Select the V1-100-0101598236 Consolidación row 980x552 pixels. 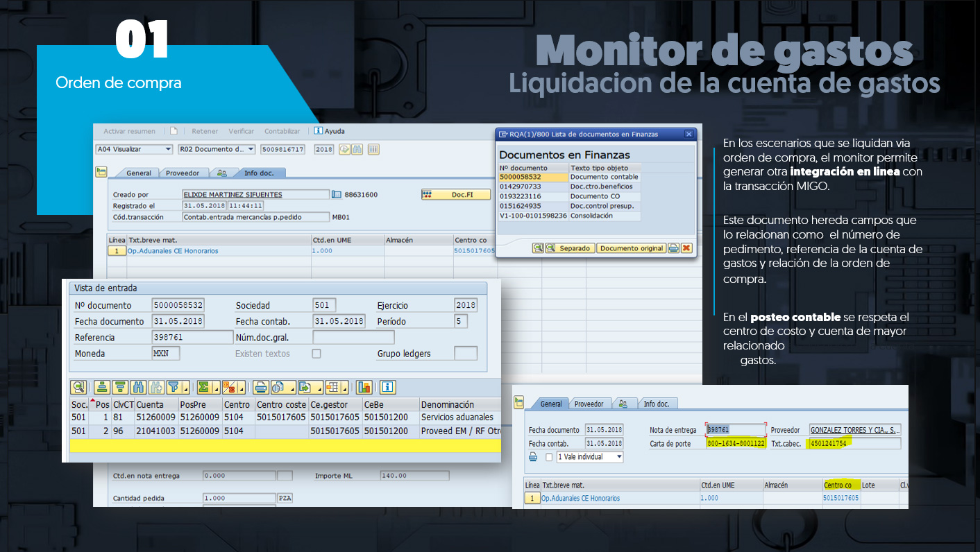point(569,216)
